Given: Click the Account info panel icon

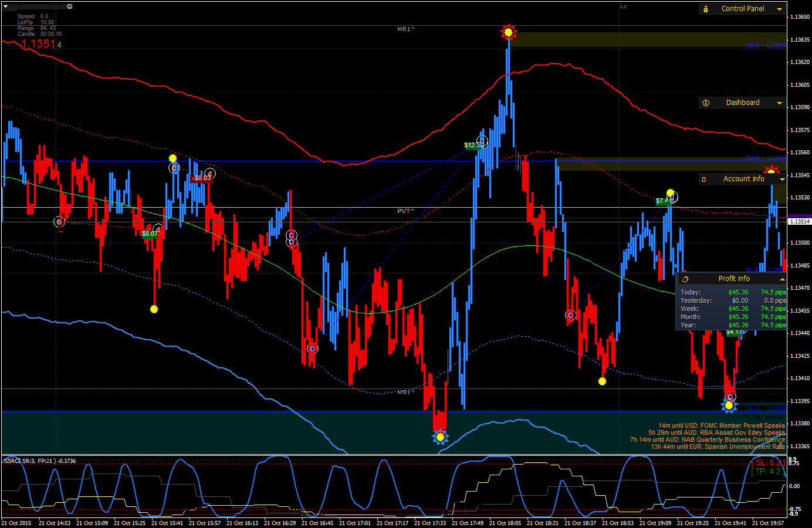Looking at the screenshot, I should tap(704, 179).
